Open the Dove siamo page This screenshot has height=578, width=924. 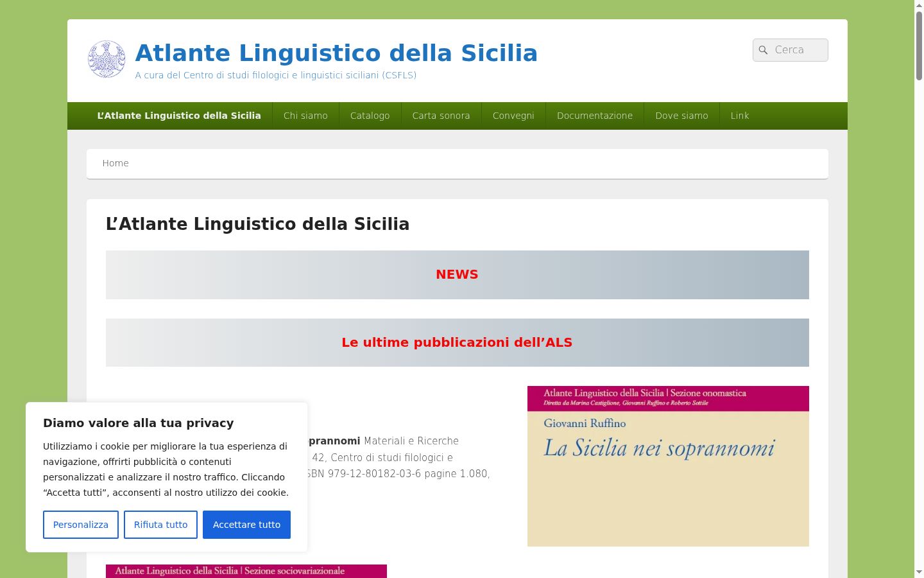(x=681, y=116)
